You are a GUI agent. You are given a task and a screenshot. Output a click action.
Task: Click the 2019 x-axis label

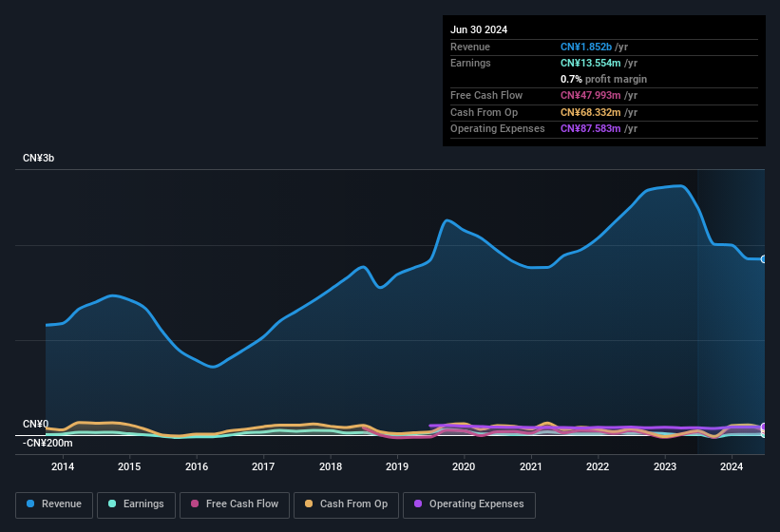397,466
